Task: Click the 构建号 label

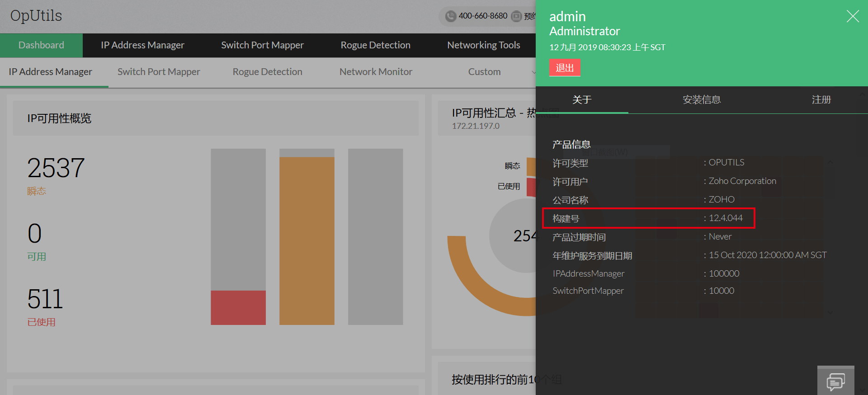Action: (x=566, y=219)
